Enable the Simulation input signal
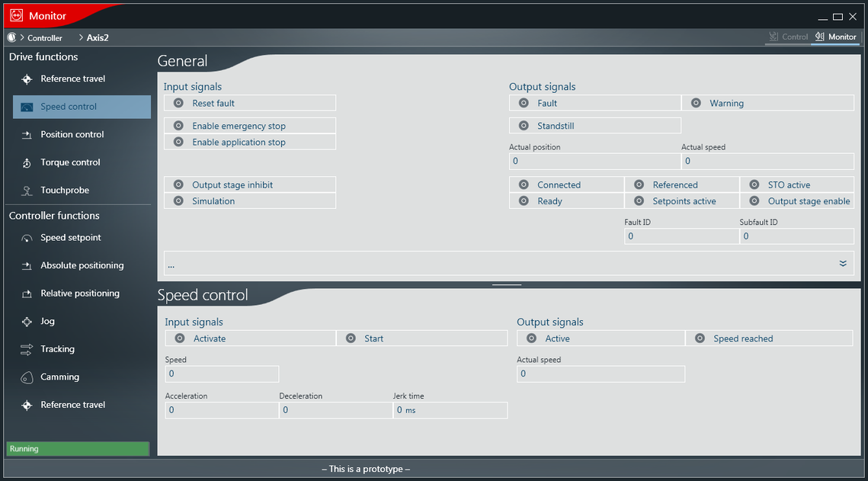Screen dimensions: 868x481 click(178, 201)
